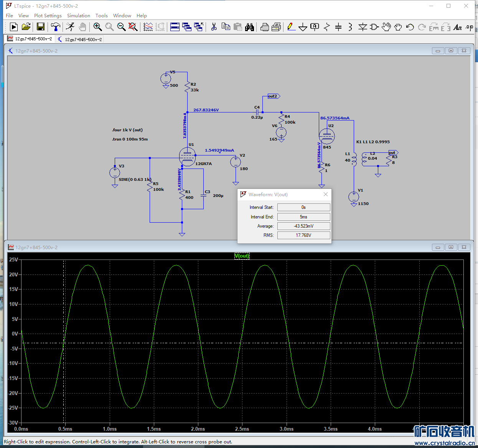
Task: Select the Place Ground tool
Action: [x=303, y=27]
